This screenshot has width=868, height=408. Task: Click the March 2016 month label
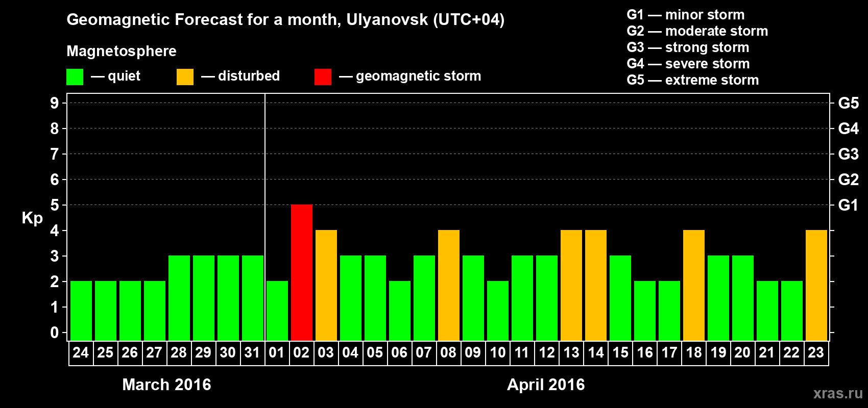tap(166, 385)
